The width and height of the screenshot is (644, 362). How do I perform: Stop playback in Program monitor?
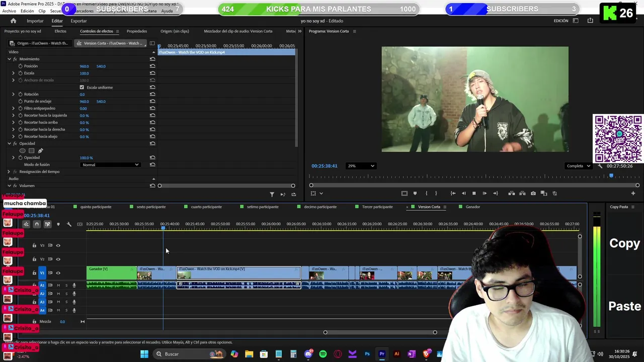point(474,193)
